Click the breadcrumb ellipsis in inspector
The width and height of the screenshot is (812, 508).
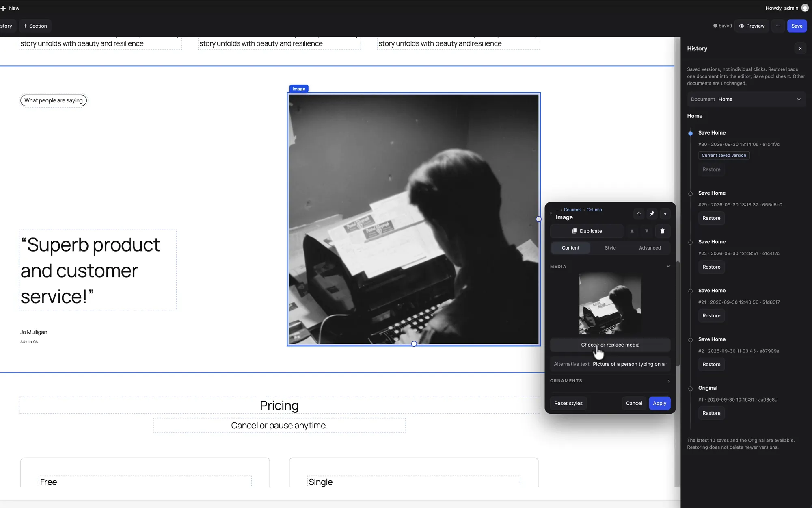coord(557,210)
